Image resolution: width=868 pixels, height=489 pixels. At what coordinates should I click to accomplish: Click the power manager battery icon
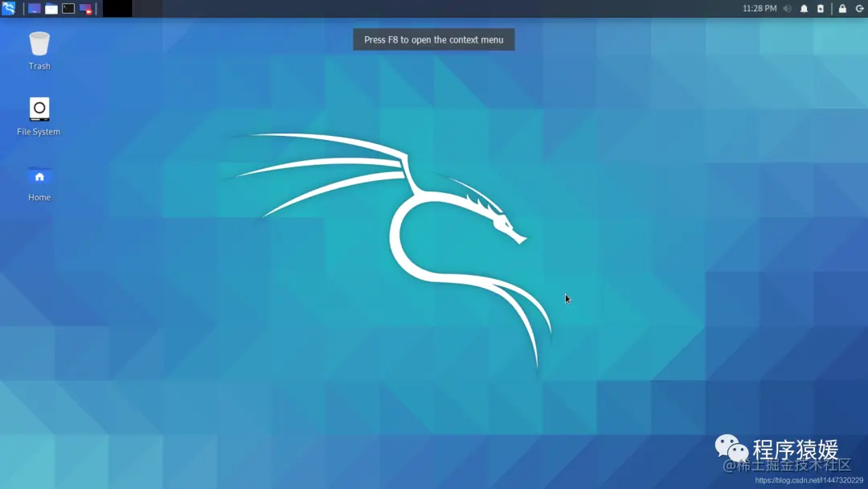(x=821, y=9)
